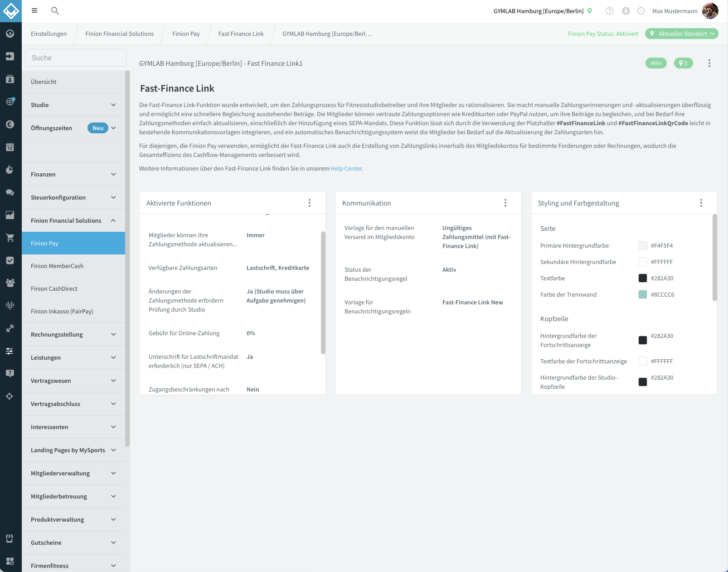Open the analytics chart sidebar icon
This screenshot has width=728, height=572.
pyautogui.click(x=10, y=215)
